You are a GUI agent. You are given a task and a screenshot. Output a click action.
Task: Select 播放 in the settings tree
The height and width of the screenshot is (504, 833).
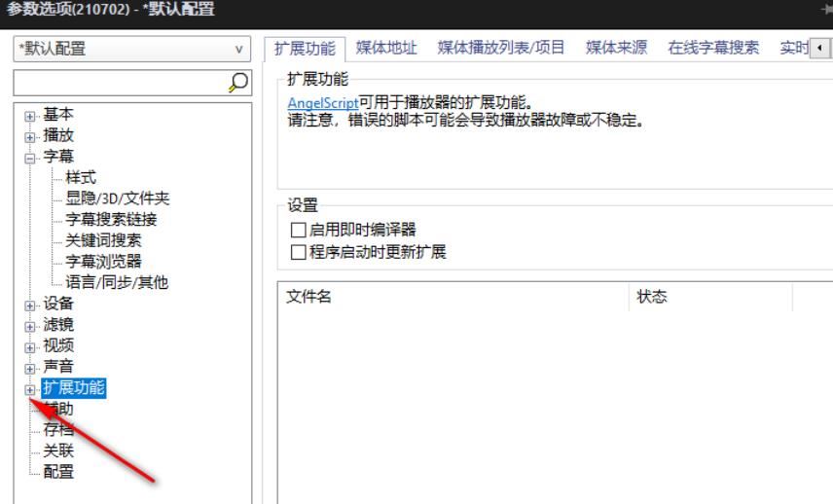58,135
